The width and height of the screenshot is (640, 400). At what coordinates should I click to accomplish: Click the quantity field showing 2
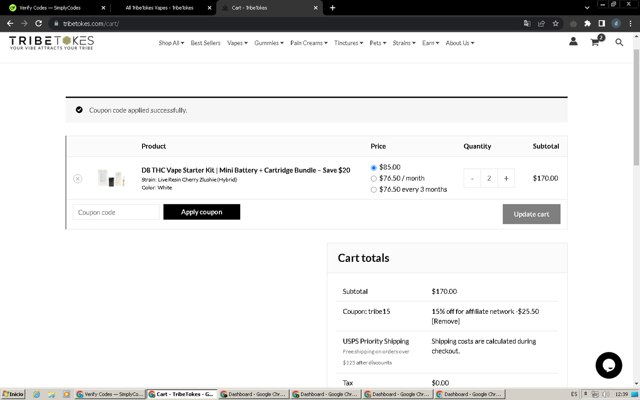point(489,178)
